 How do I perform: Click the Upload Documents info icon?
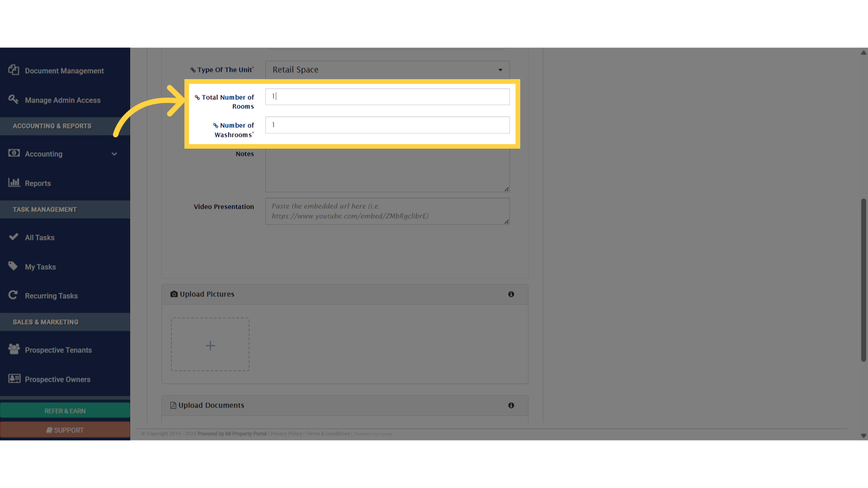[511, 405]
